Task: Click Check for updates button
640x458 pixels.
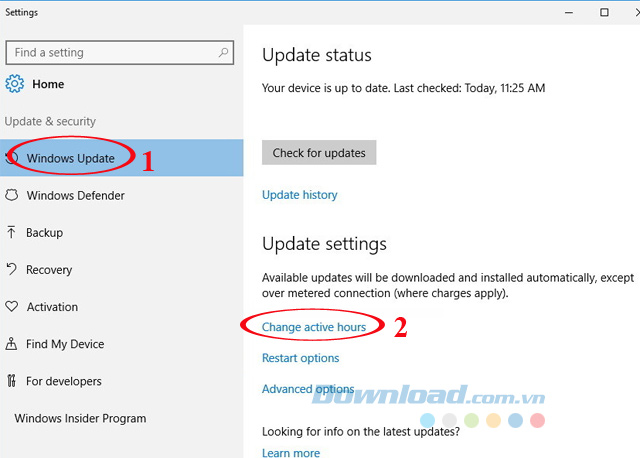Action: click(319, 153)
